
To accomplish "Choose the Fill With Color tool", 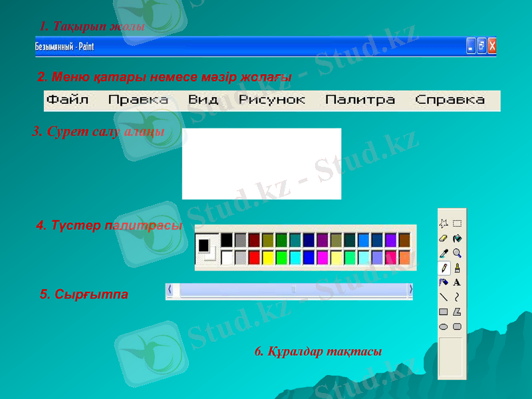I will click(x=456, y=239).
